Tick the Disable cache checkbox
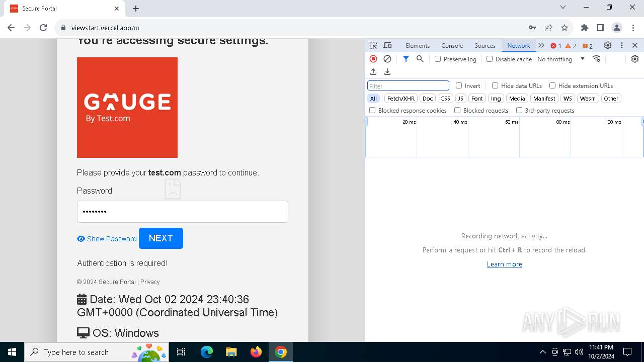This screenshot has height=362, width=644. click(x=490, y=59)
